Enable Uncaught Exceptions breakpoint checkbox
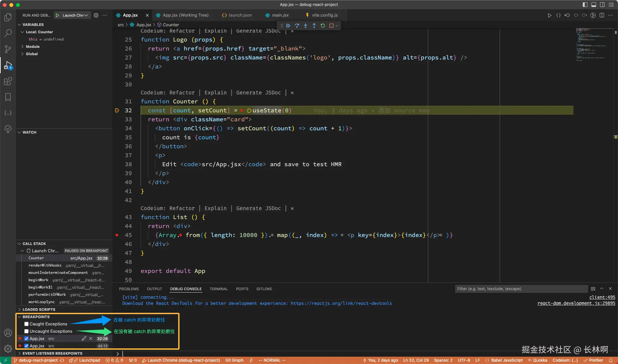The height and width of the screenshot is (364, 618). 27,331
